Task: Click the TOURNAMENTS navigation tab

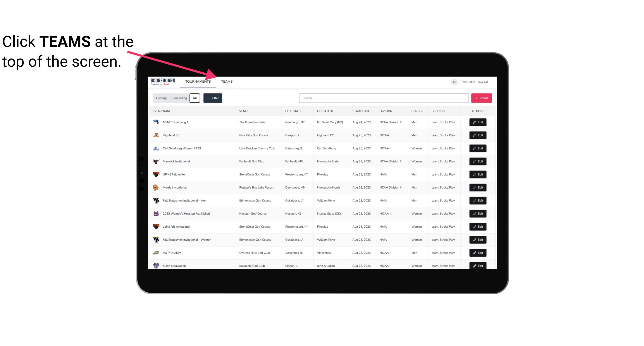Action: [x=198, y=81]
